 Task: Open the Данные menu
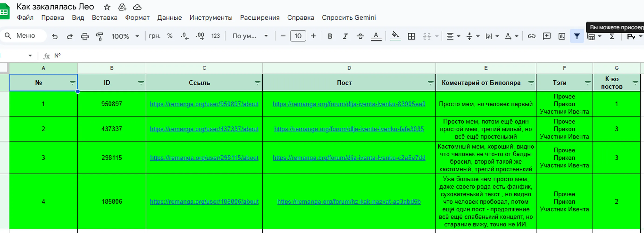pos(169,17)
